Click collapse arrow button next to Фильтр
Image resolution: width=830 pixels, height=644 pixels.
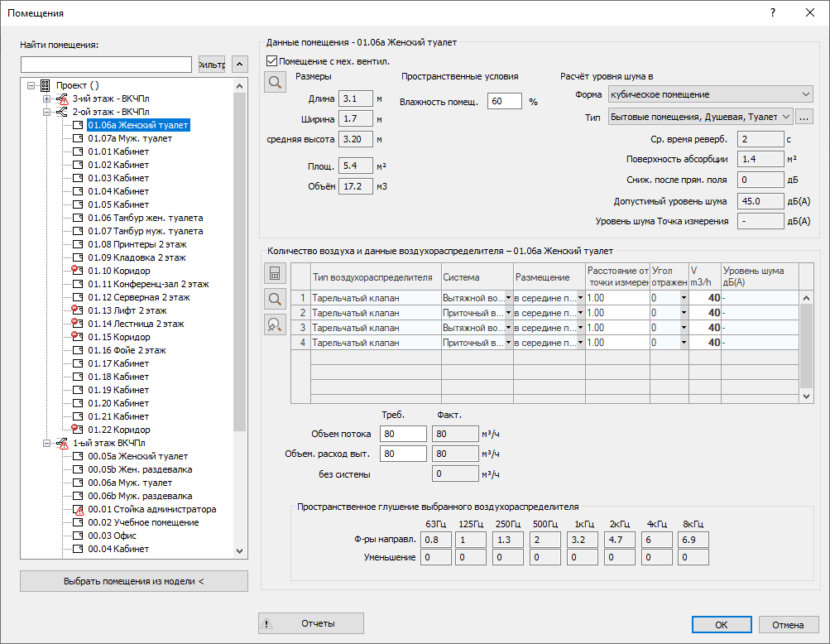[240, 65]
